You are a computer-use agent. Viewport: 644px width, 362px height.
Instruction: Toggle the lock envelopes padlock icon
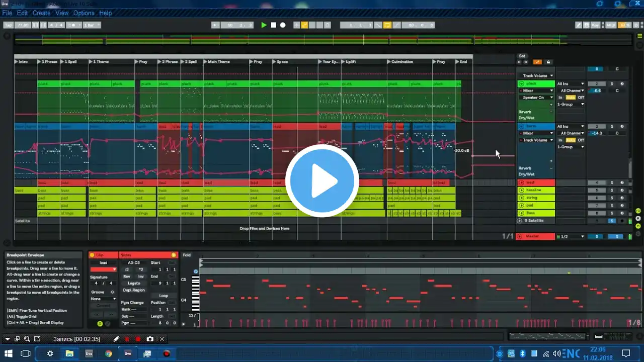[x=548, y=62]
